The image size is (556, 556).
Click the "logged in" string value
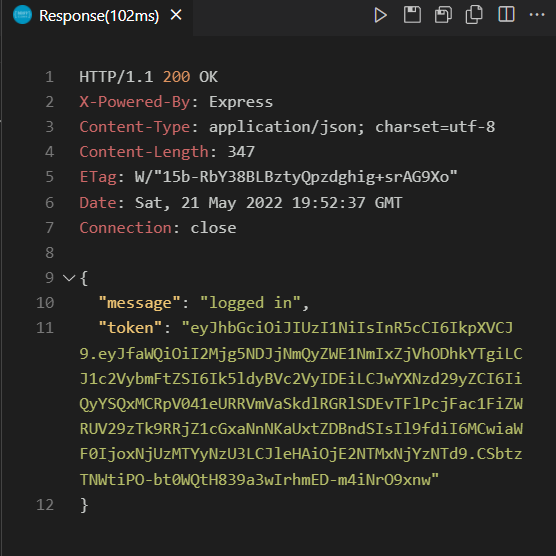pos(250,303)
